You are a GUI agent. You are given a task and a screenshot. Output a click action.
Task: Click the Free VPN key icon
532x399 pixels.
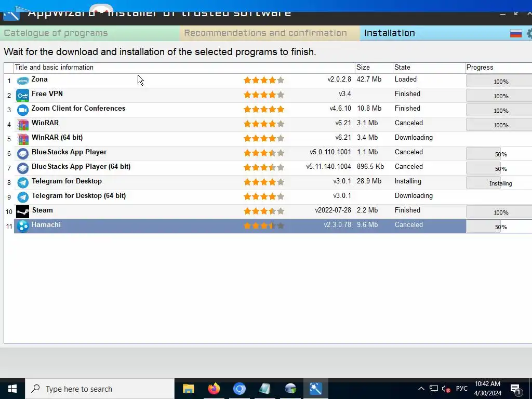23,96
